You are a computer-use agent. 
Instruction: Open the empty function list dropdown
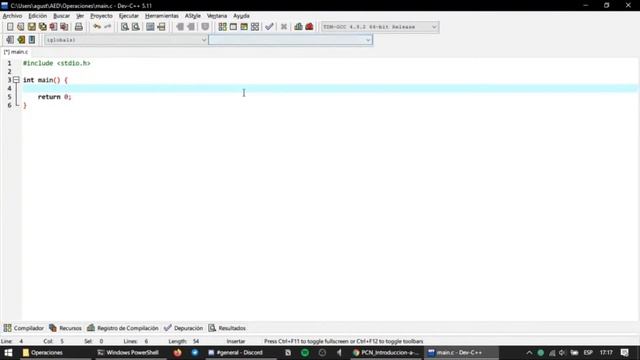click(x=291, y=40)
